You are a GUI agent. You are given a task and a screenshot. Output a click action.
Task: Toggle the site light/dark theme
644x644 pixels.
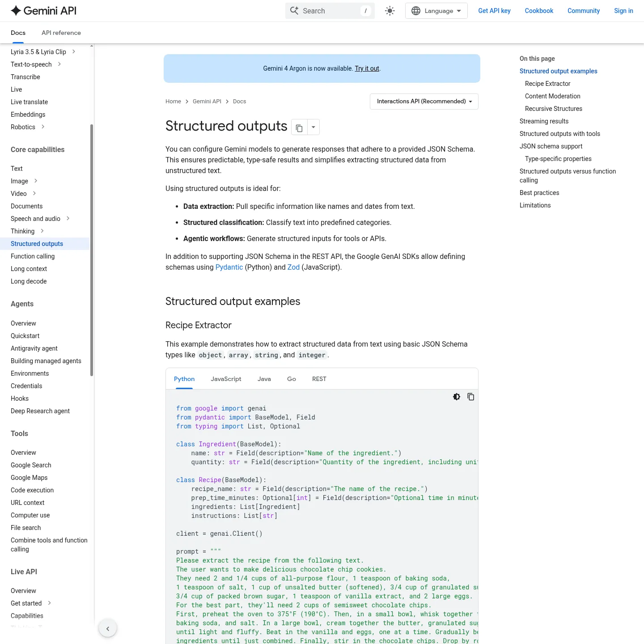tap(390, 11)
